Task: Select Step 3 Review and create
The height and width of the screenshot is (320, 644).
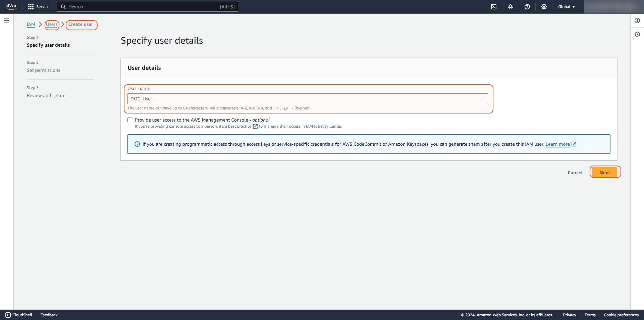Action: coord(46,95)
